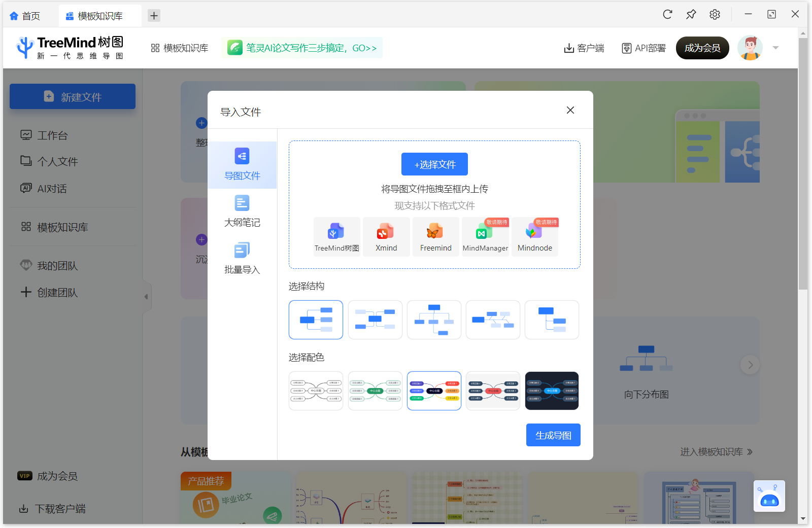
Task: Click the 客户端 download icon in header
Action: pos(584,48)
